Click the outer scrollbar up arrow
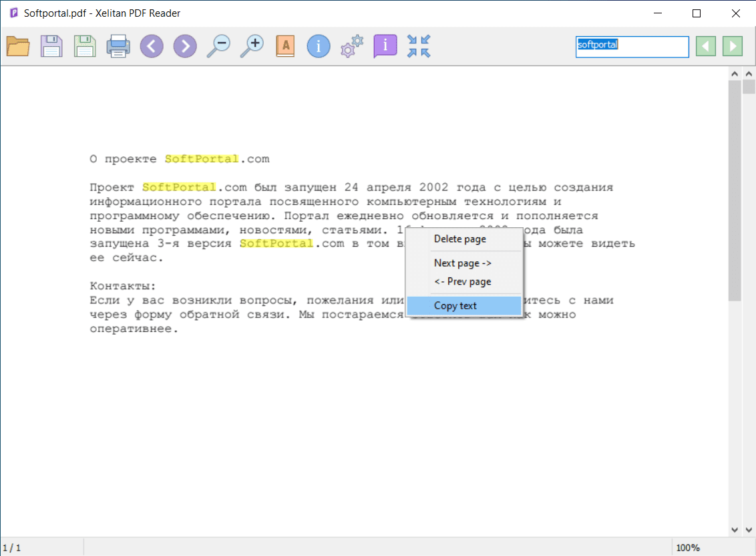Screen dimensions: 756x556 tap(749, 74)
